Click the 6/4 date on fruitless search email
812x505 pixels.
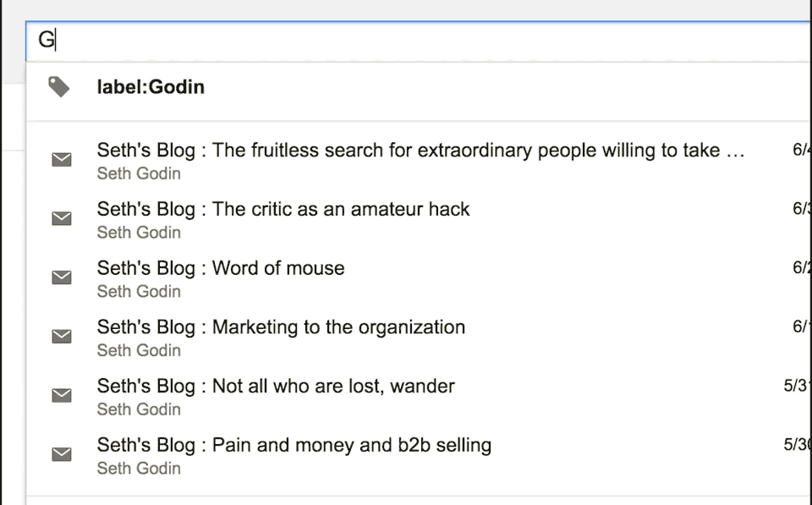(x=801, y=151)
